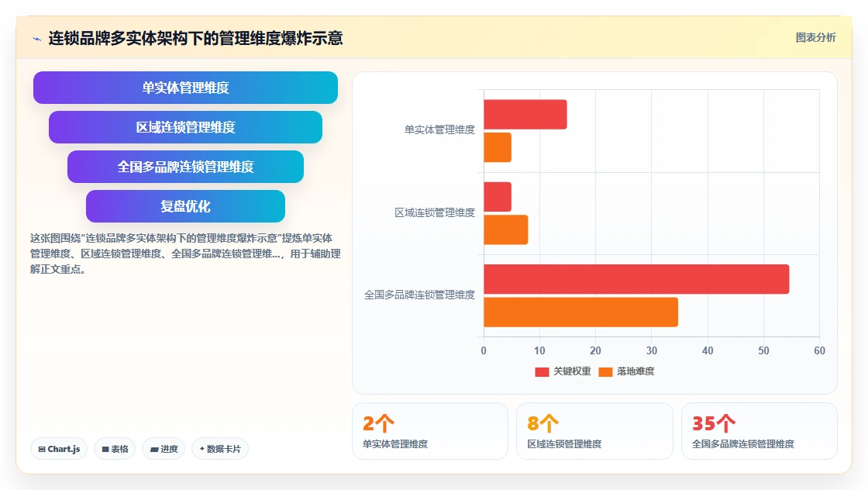868x490 pixels.
Task: Select the 复盘优化 funnel bar
Action: click(x=185, y=206)
